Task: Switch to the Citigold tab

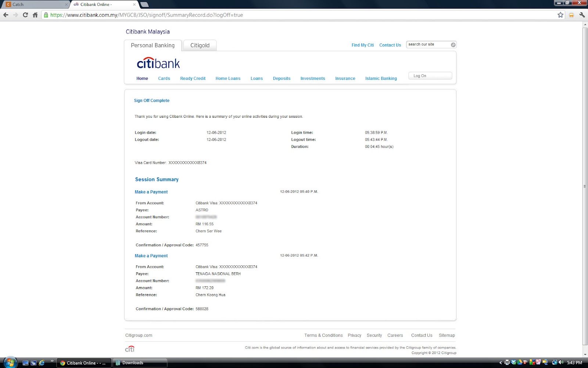Action: click(x=200, y=45)
